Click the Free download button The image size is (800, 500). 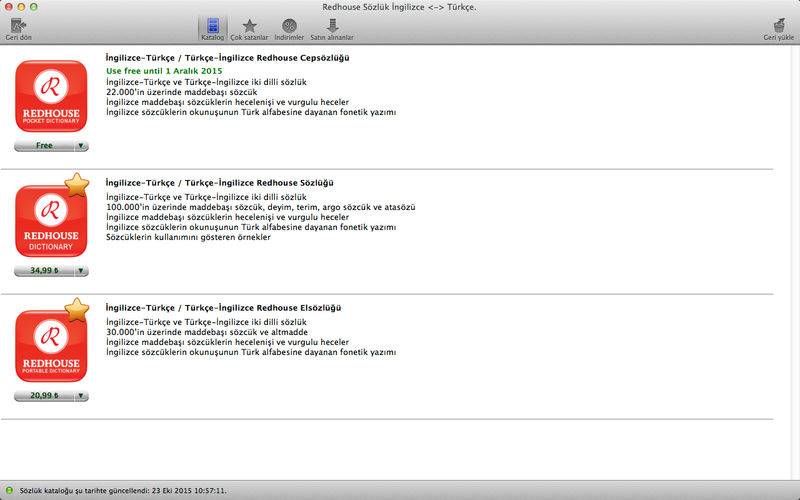44,145
